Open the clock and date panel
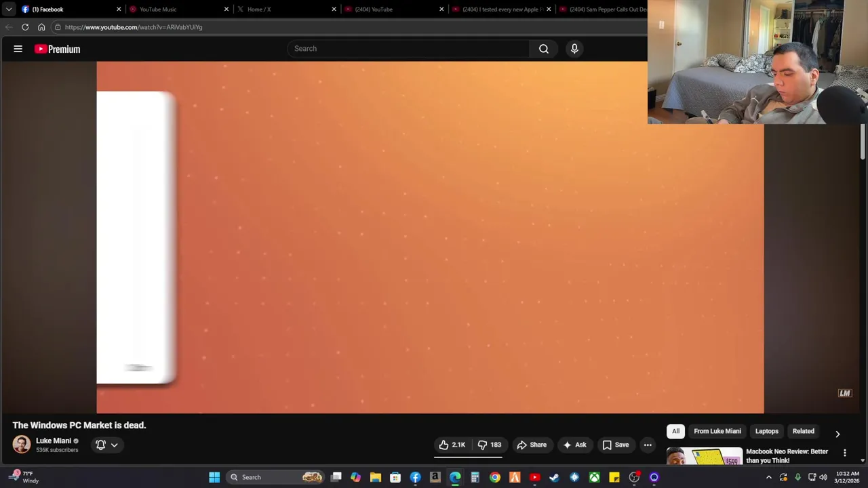The width and height of the screenshot is (868, 488). point(848,477)
